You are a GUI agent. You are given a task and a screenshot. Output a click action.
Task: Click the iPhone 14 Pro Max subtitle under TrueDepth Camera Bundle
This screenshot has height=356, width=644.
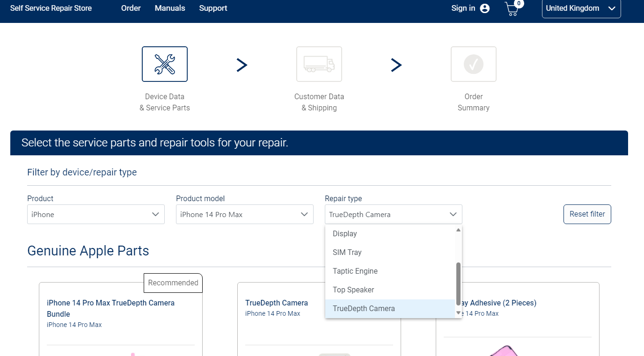tap(74, 325)
